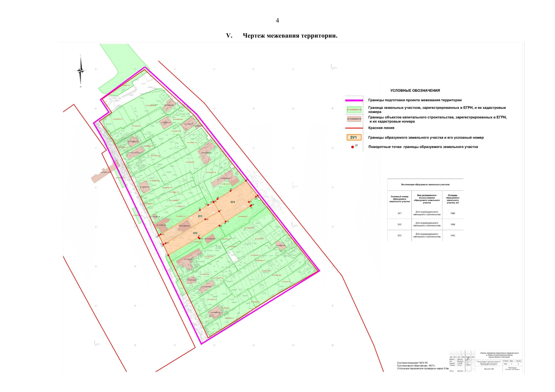This screenshot has height=392, width=555.
Task: Click the red line legend sample
Action: pyautogui.click(x=354, y=128)
